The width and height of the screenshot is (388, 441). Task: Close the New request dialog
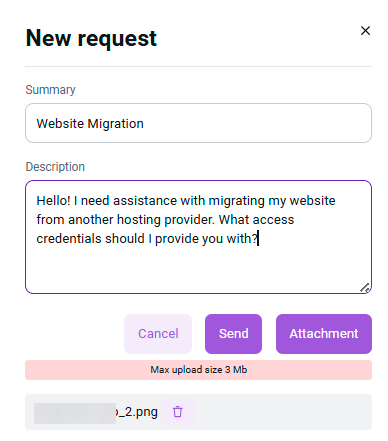[x=365, y=31]
